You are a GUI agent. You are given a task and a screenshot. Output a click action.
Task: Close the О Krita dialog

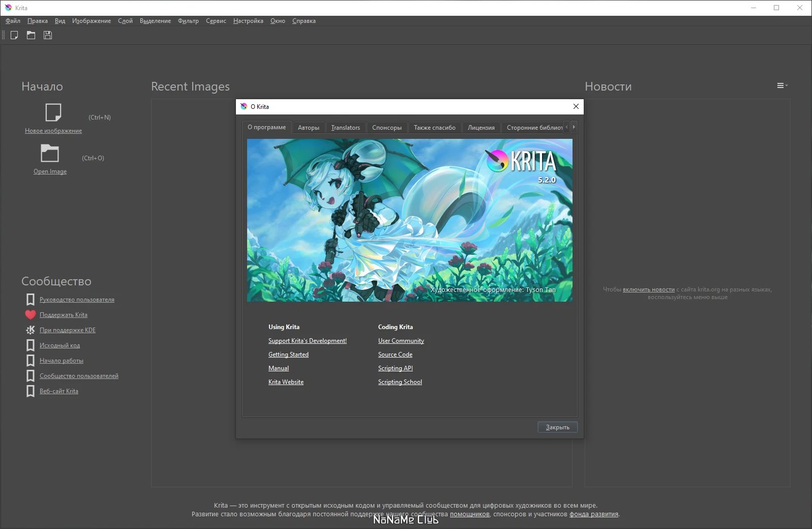[576, 106]
